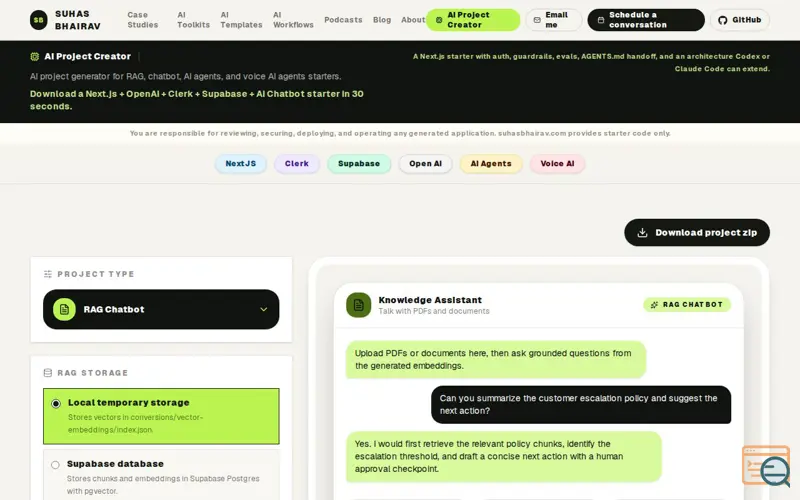Click Schedule a conversation button
The width and height of the screenshot is (800, 500).
pos(646,20)
